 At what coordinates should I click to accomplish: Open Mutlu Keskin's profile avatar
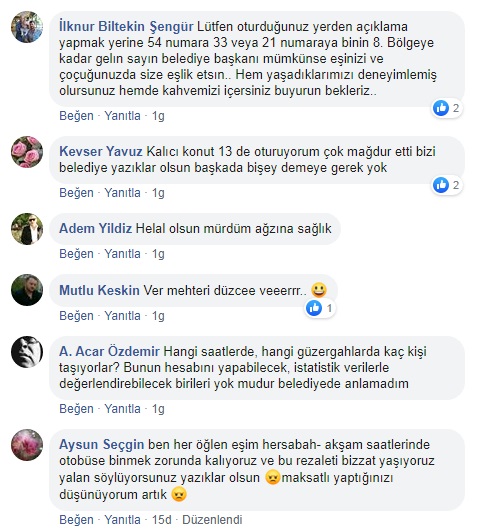(x=27, y=290)
